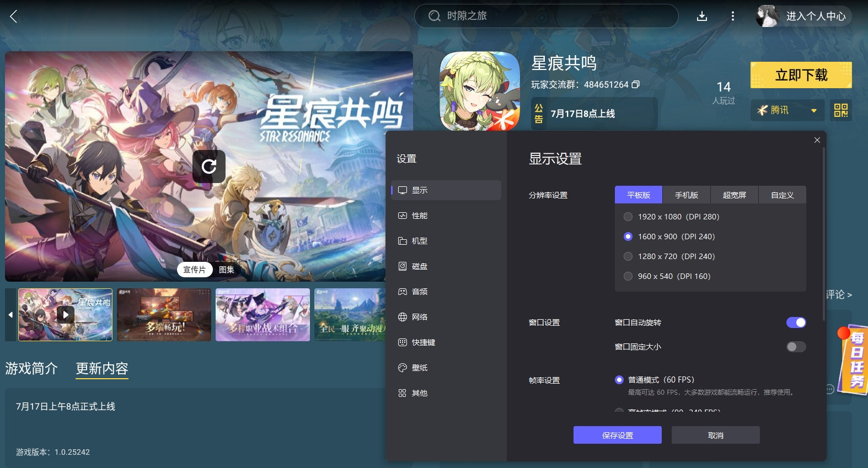Open the 全民一服 thumbnail
868x468 pixels.
coord(350,315)
